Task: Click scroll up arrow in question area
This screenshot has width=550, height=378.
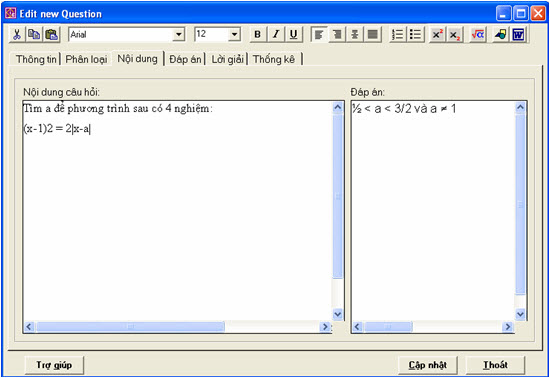Action: [338, 107]
